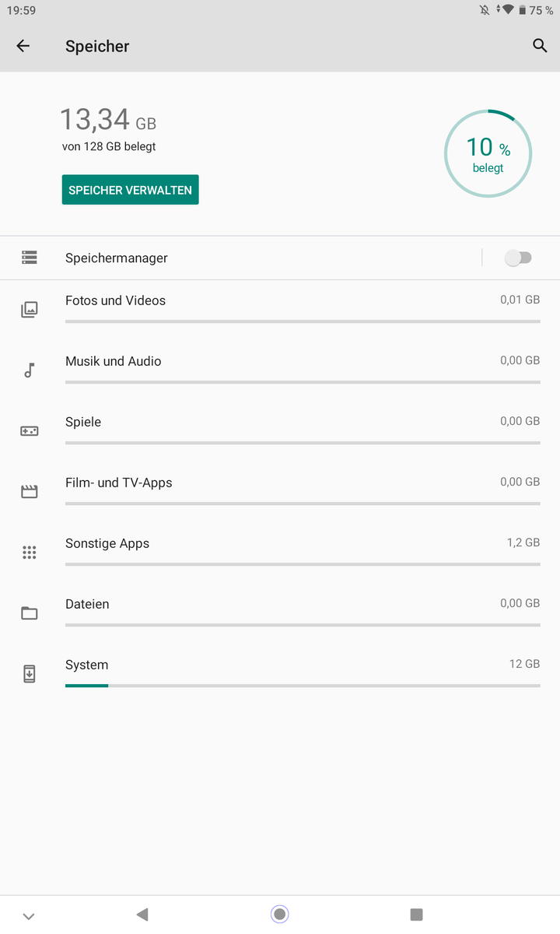
Task: Tap the System storage icon
Action: (x=29, y=674)
